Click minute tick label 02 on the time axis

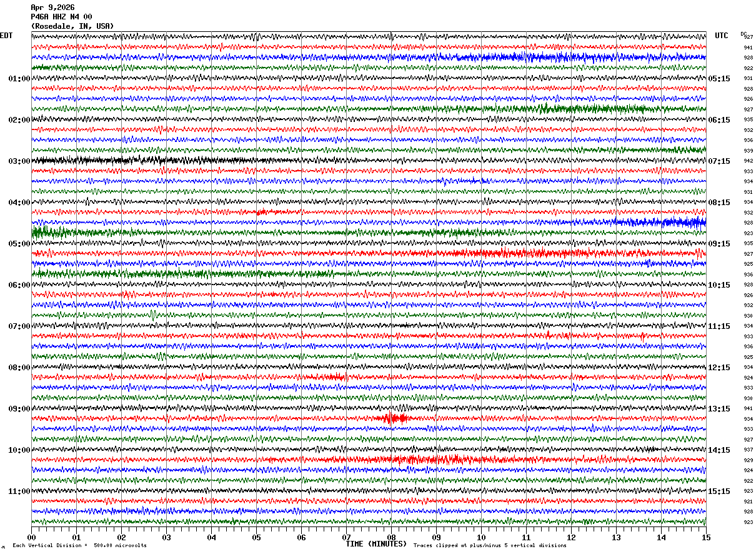click(x=121, y=537)
